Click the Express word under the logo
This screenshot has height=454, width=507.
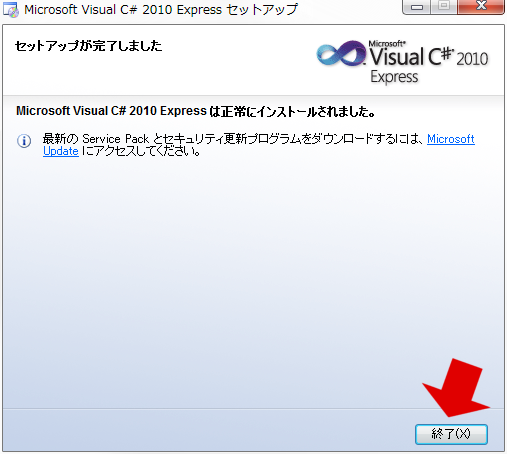394,77
